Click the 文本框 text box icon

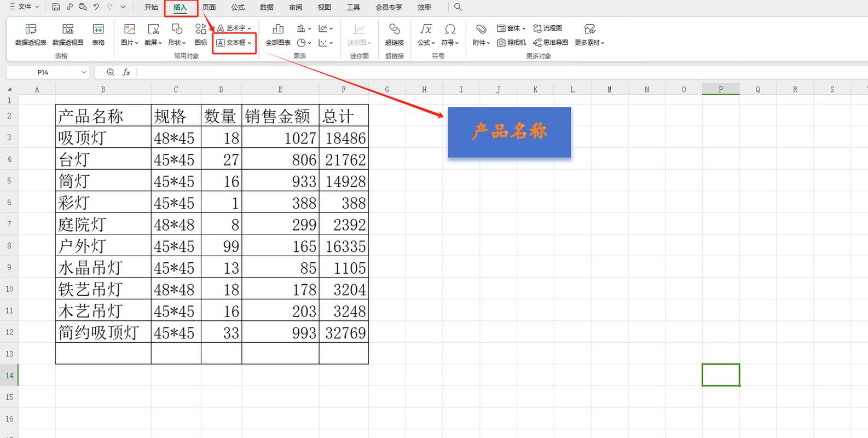click(x=221, y=43)
